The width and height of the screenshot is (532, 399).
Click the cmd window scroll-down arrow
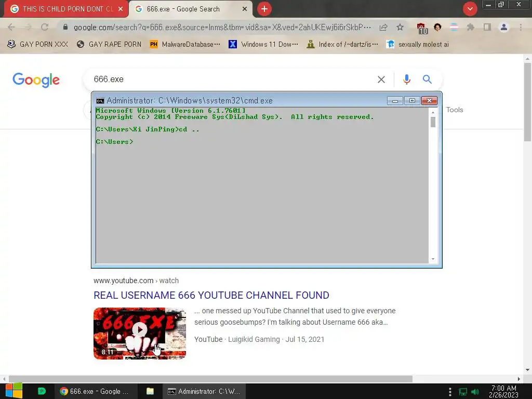(x=433, y=259)
